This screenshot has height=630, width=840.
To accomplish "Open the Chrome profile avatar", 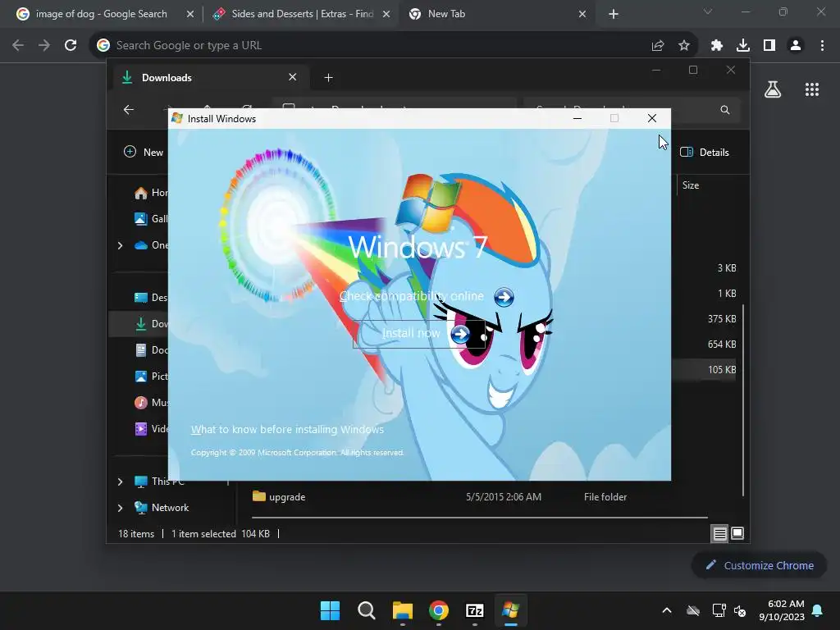I will coord(796,46).
